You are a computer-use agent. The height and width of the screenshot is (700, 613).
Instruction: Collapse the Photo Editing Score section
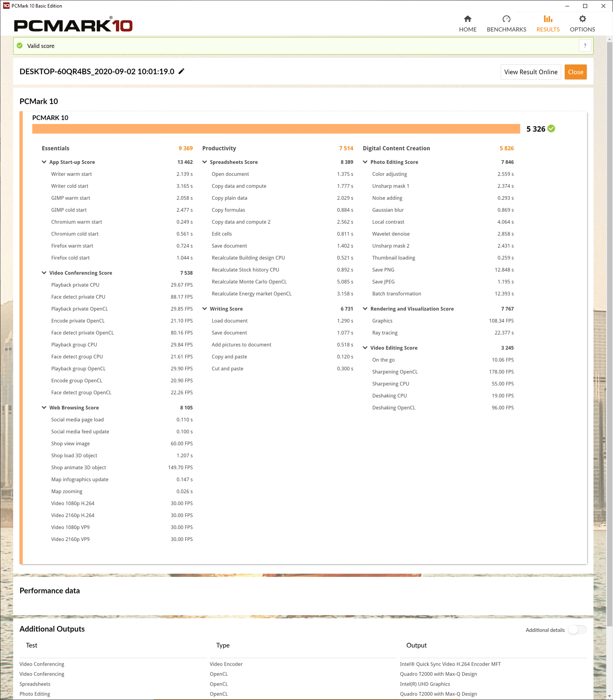pos(365,162)
